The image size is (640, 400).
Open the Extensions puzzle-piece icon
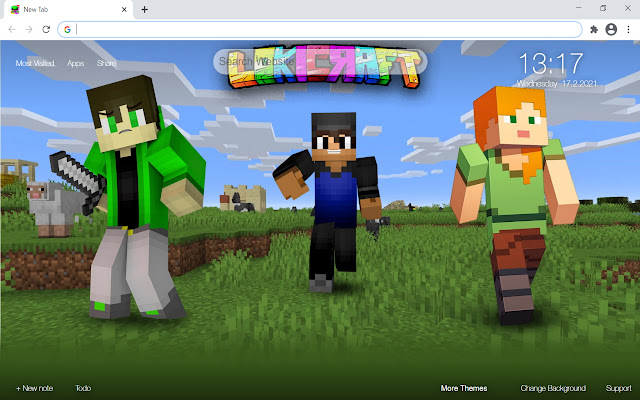pyautogui.click(x=594, y=29)
